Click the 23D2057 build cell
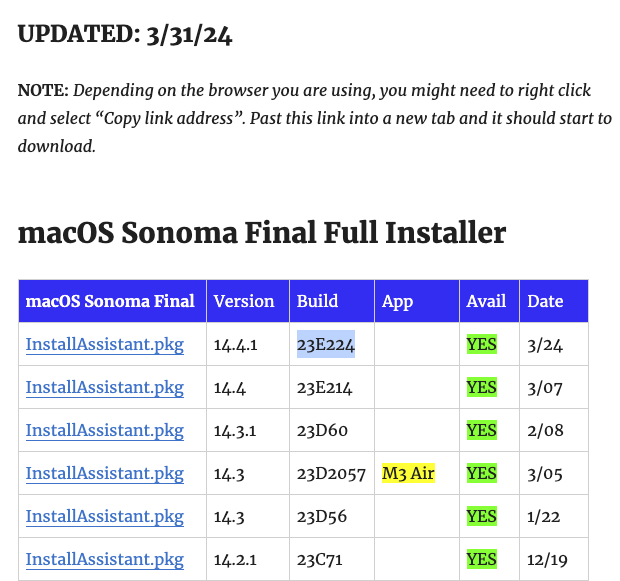The height and width of the screenshot is (581, 620). click(333, 473)
